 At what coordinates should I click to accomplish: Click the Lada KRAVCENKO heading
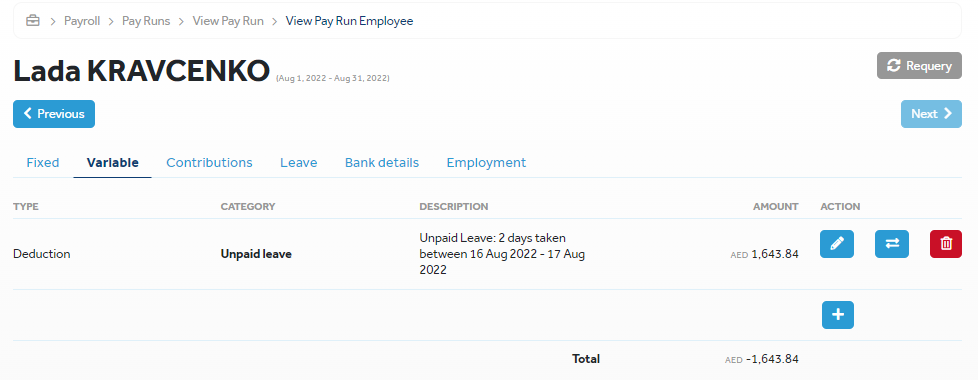[x=142, y=71]
